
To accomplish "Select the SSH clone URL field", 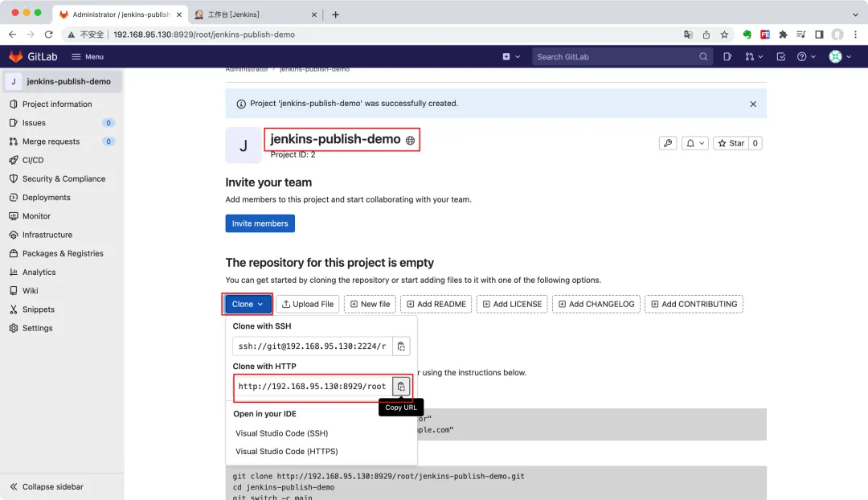I will tap(312, 346).
